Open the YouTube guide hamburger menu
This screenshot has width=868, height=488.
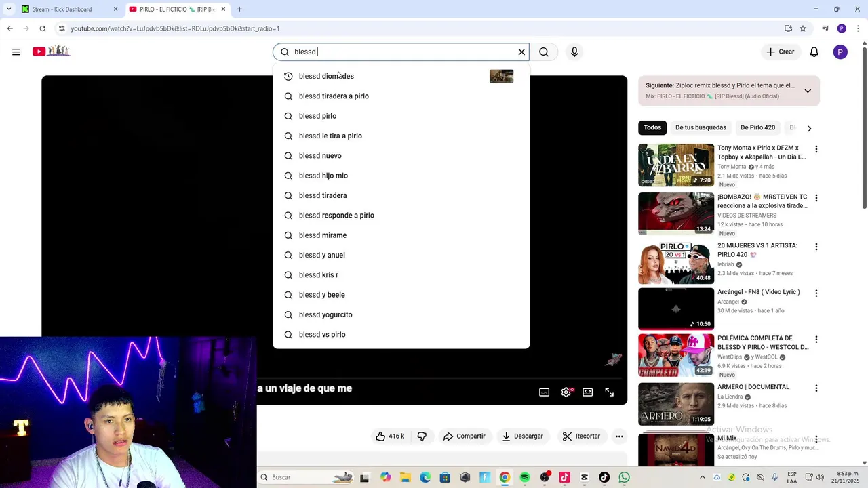coord(16,52)
